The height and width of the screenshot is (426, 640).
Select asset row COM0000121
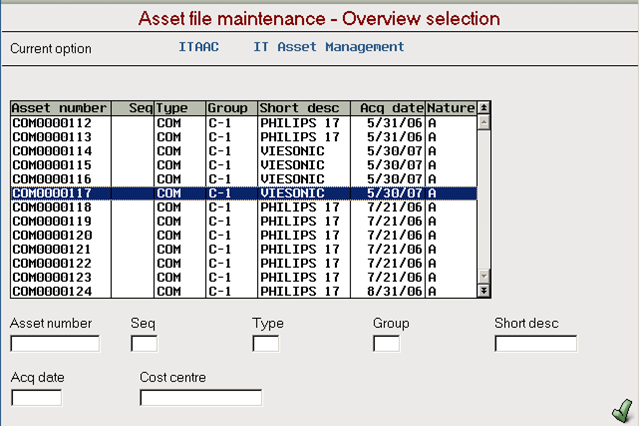point(244,249)
